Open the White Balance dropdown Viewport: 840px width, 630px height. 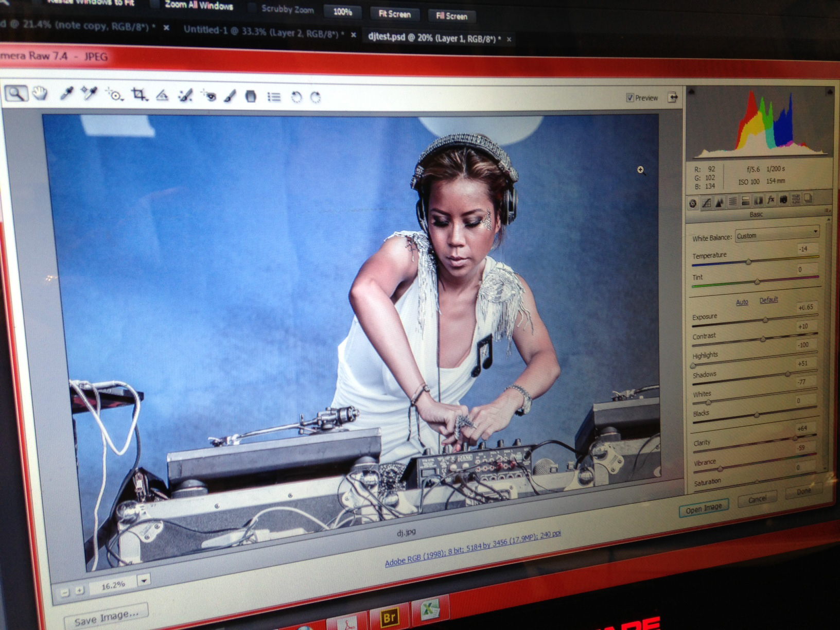pyautogui.click(x=777, y=235)
